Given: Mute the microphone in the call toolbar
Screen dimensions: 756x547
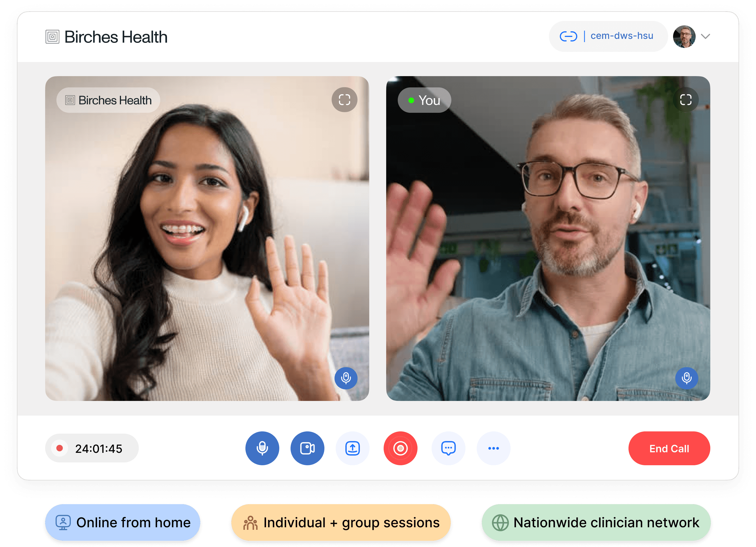Looking at the screenshot, I should click(x=262, y=448).
